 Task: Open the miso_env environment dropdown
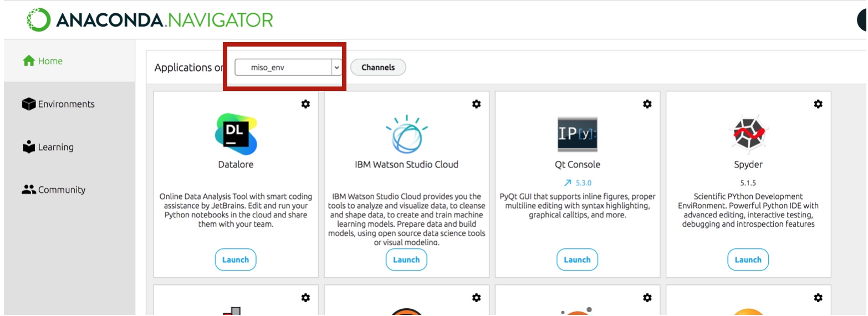(288, 68)
